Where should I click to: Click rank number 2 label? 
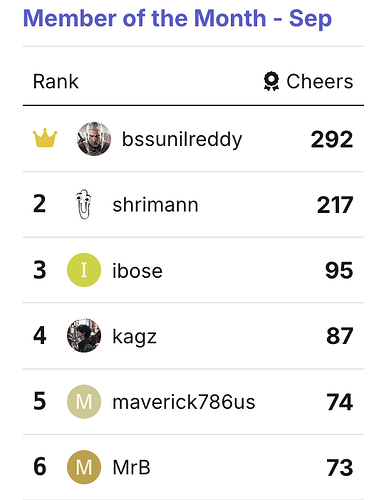point(39,204)
